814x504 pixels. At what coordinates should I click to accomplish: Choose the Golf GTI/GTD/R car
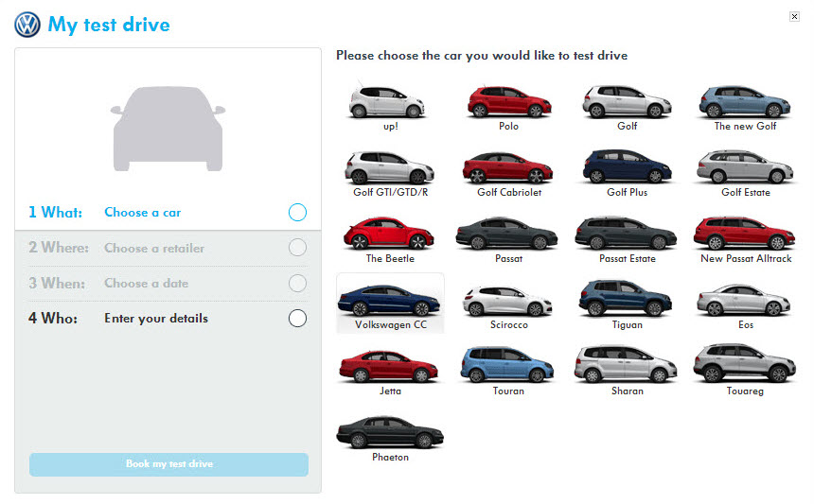pos(390,167)
